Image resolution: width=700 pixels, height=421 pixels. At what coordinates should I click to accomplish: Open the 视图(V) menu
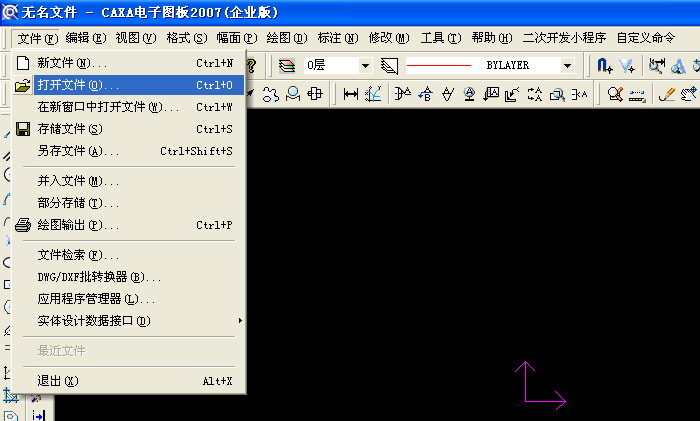(136, 38)
